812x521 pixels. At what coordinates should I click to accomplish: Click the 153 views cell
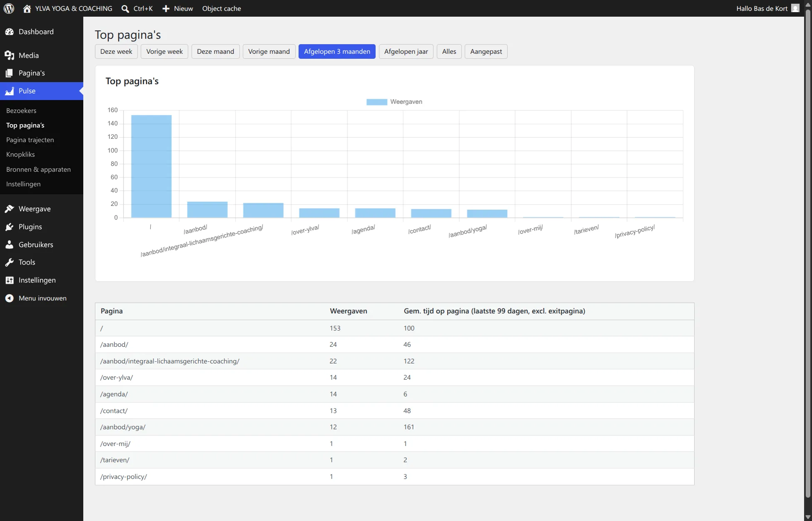point(335,328)
